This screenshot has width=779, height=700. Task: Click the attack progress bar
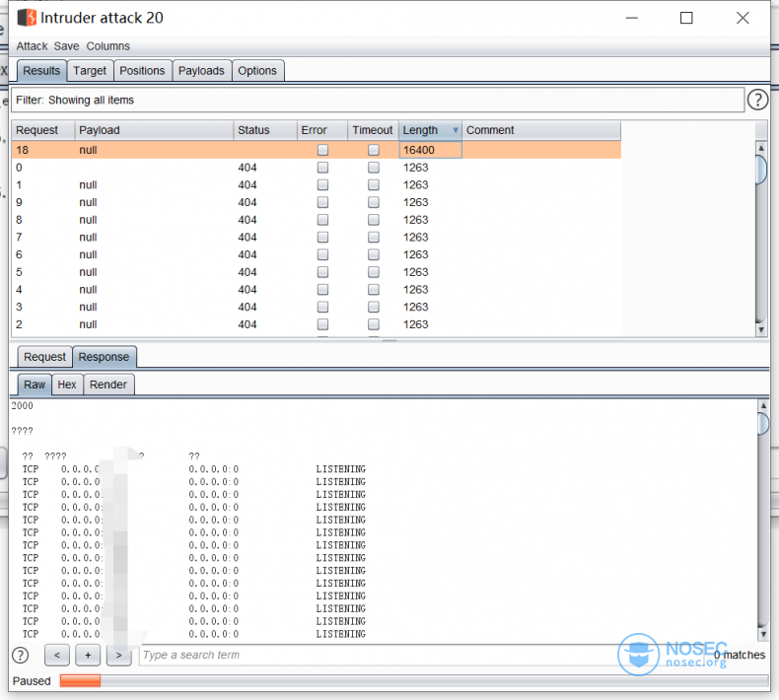pos(414,680)
